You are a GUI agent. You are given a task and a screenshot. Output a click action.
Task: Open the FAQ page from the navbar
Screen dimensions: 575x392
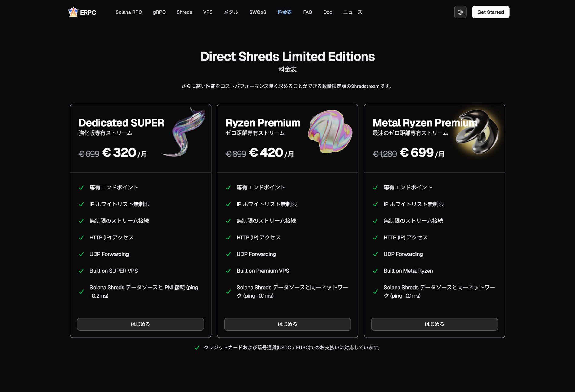pos(307,12)
